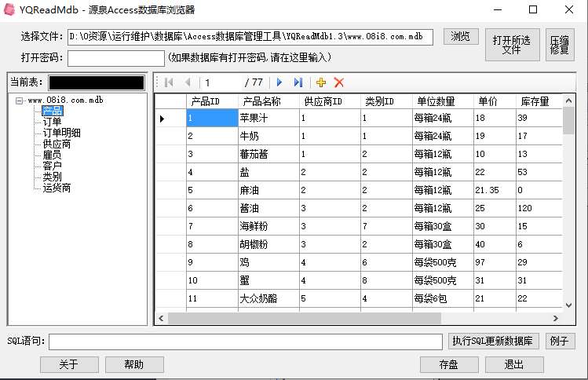
Task: Select cell 苹果汁
Action: tap(268, 119)
